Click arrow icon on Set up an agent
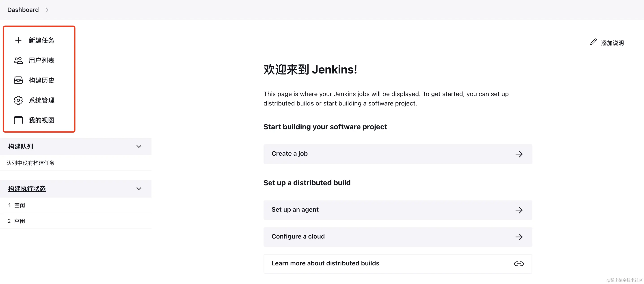Image resolution: width=644 pixels, height=284 pixels. [519, 210]
